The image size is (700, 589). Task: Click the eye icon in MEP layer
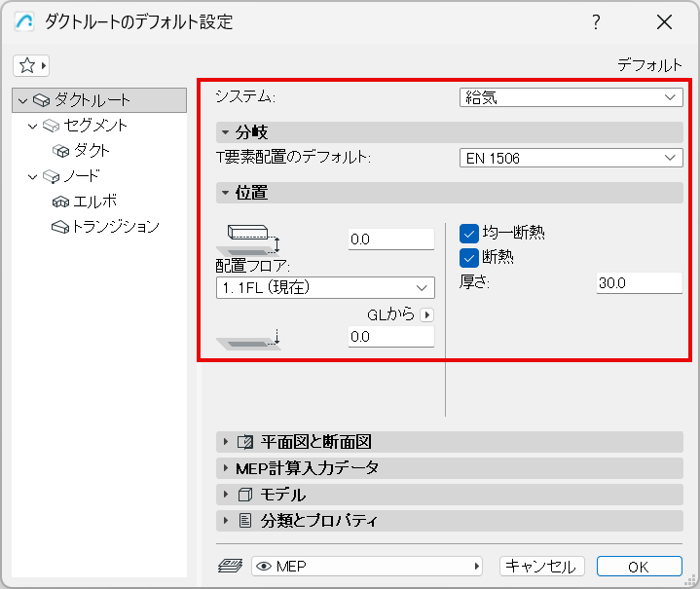point(264,567)
